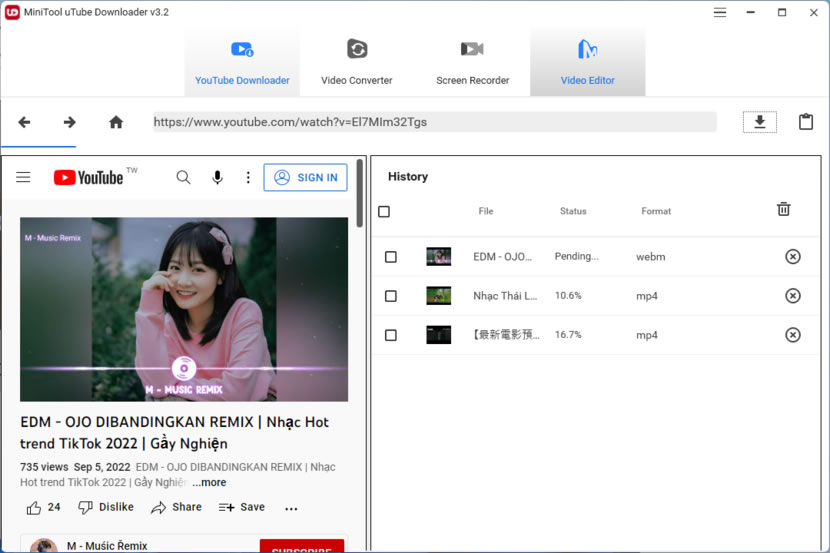Expand the YouTube three-dot settings menu
Screen dimensions: 830x553
pos(248,177)
